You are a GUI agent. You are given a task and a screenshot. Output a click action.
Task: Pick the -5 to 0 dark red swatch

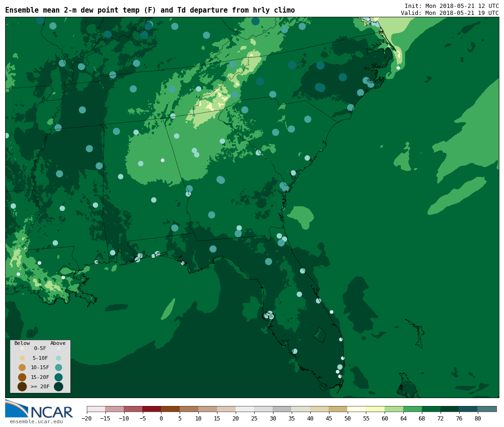pyautogui.click(x=152, y=409)
